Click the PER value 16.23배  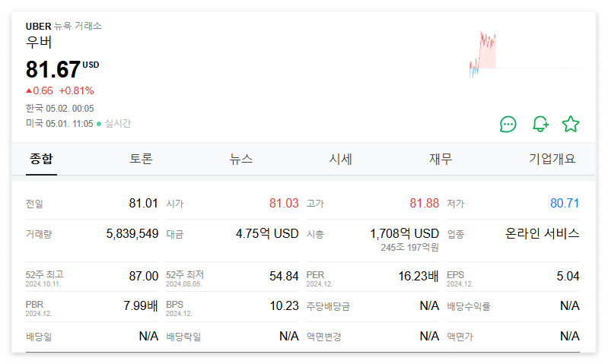[x=419, y=276]
